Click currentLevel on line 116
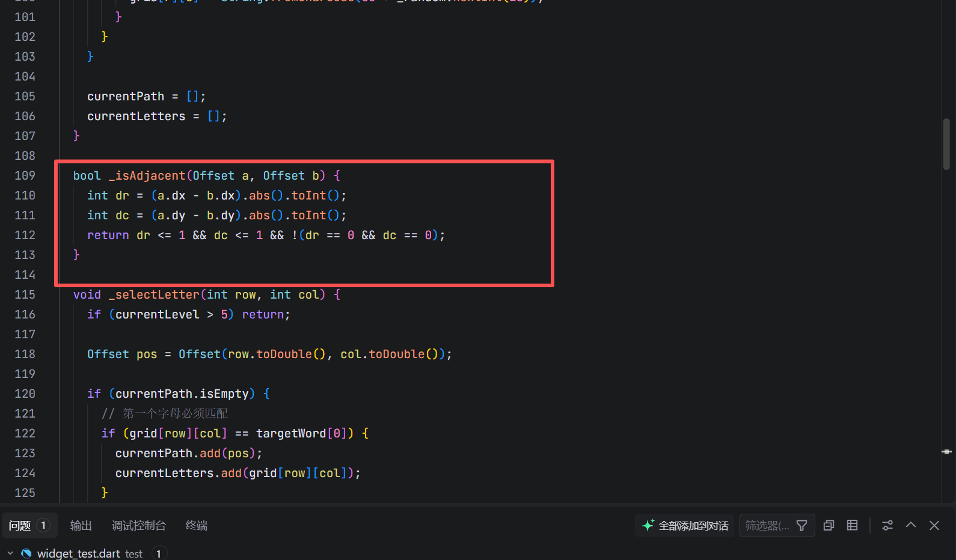Screen dimensions: 956x560 pyautogui.click(x=158, y=314)
